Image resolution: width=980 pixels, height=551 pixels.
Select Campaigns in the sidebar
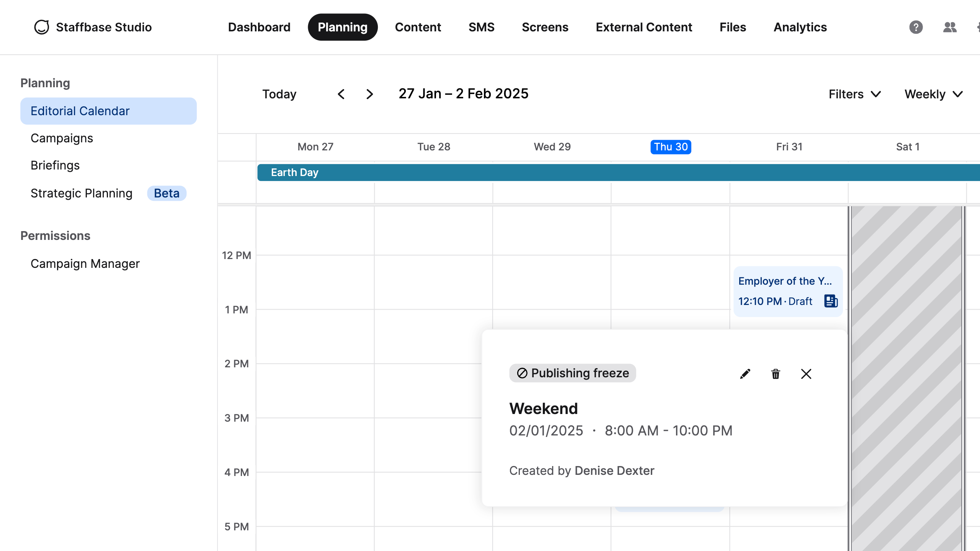click(62, 138)
